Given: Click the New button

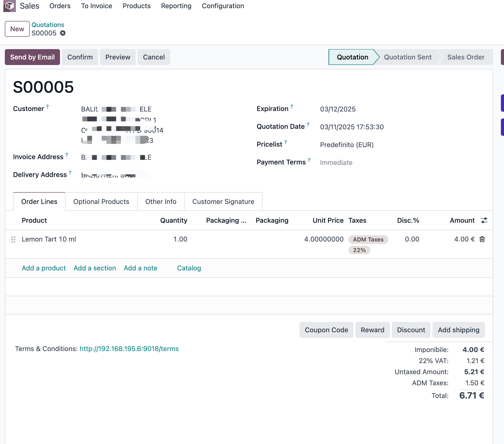Looking at the screenshot, I should [x=17, y=29].
